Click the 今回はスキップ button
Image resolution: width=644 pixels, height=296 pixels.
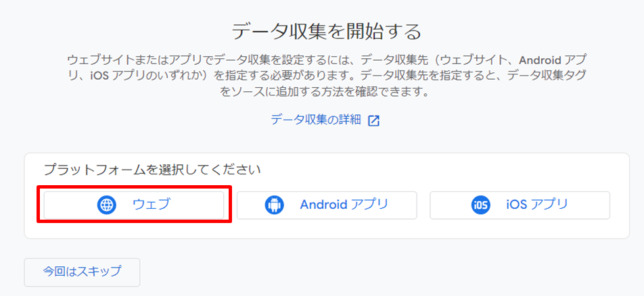coord(82,272)
